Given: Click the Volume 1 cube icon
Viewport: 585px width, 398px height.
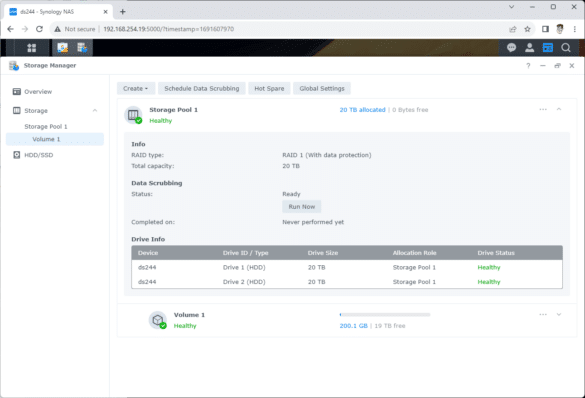Looking at the screenshot, I should pyautogui.click(x=158, y=320).
